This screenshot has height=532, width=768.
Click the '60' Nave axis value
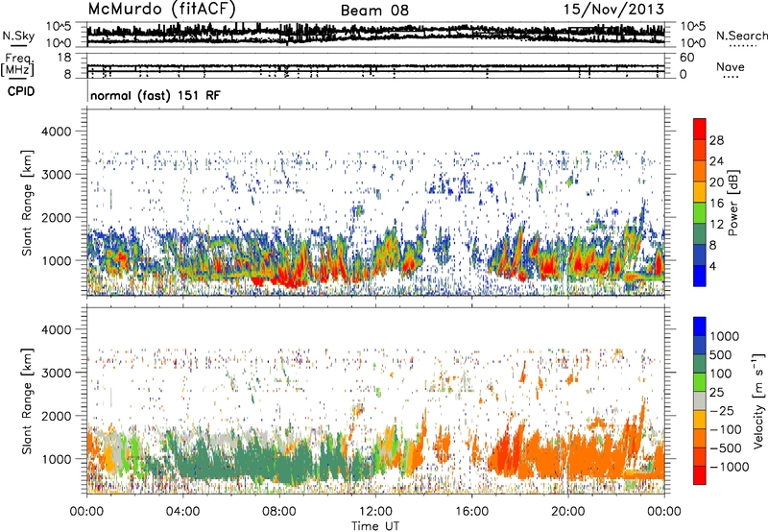[x=686, y=58]
